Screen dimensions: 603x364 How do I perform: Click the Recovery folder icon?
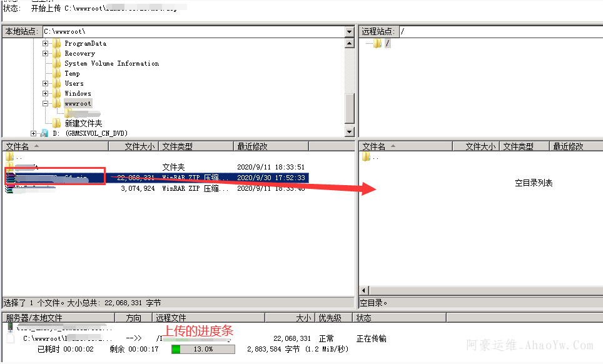coord(56,53)
